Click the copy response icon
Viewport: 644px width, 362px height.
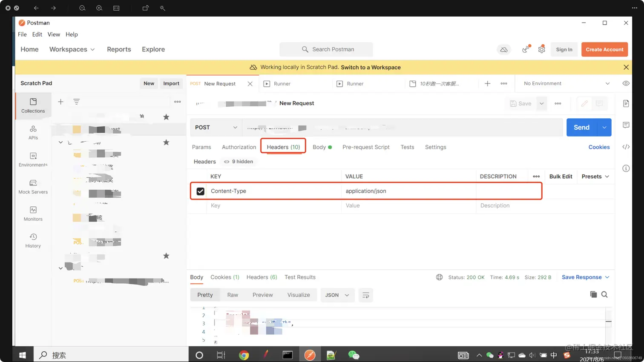click(593, 294)
